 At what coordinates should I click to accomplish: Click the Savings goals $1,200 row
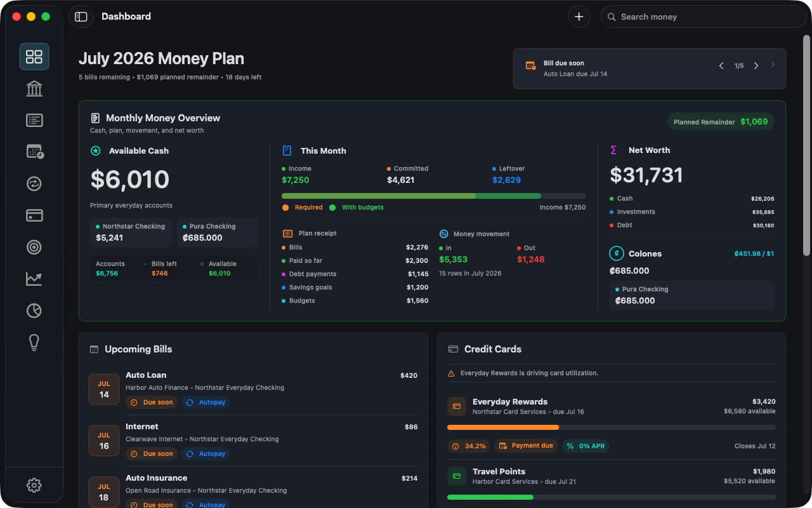[x=355, y=287]
